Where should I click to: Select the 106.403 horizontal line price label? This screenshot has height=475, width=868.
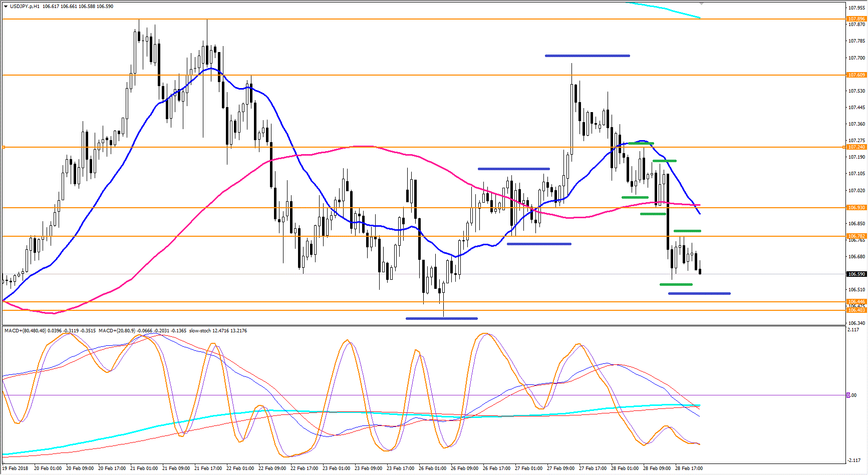click(856, 310)
